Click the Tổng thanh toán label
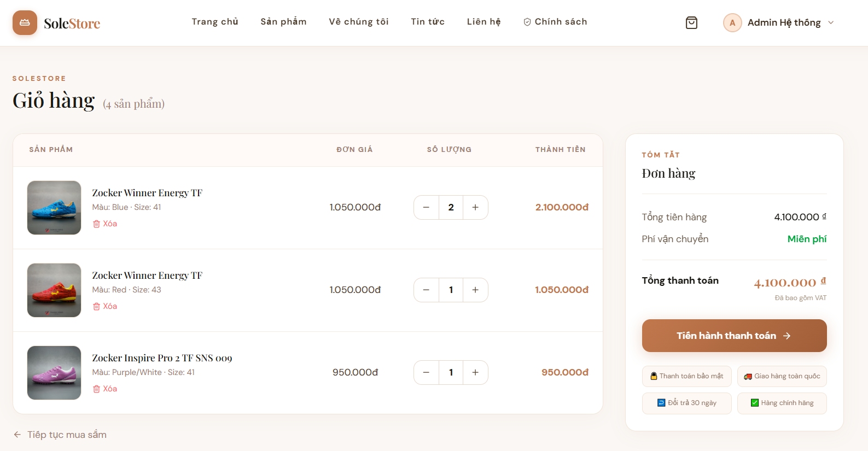Image resolution: width=868 pixels, height=451 pixels. [x=680, y=280]
